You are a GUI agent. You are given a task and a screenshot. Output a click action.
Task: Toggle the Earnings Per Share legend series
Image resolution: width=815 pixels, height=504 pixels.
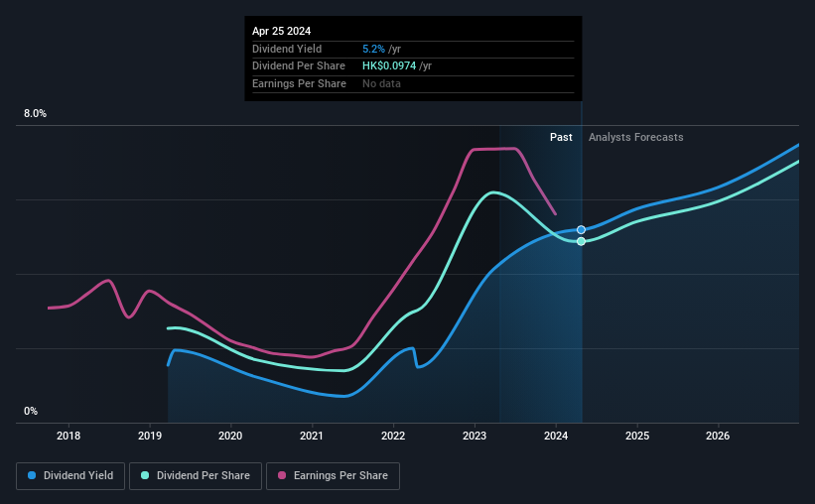point(333,476)
